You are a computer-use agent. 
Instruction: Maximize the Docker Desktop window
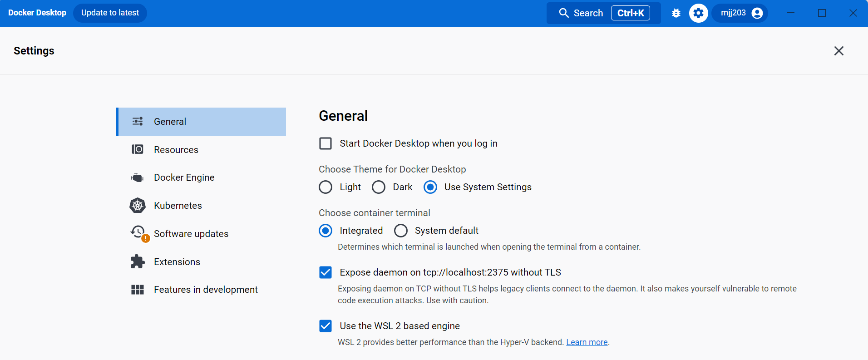(x=822, y=13)
